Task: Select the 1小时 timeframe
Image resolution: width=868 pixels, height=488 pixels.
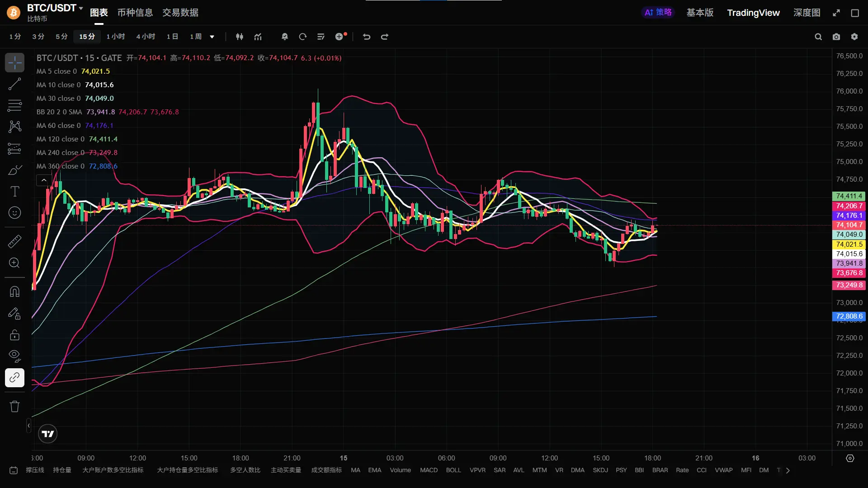Action: pyautogui.click(x=115, y=37)
